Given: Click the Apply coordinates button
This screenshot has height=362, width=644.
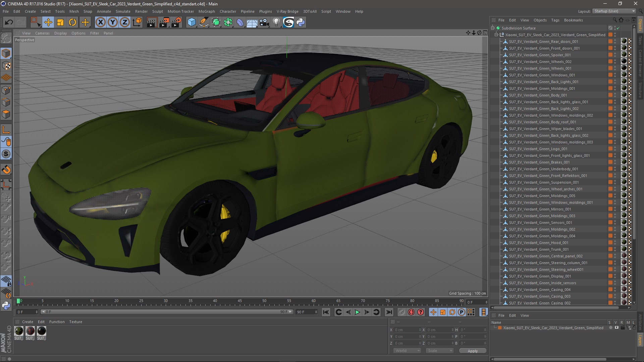Looking at the screenshot, I should point(472,351).
